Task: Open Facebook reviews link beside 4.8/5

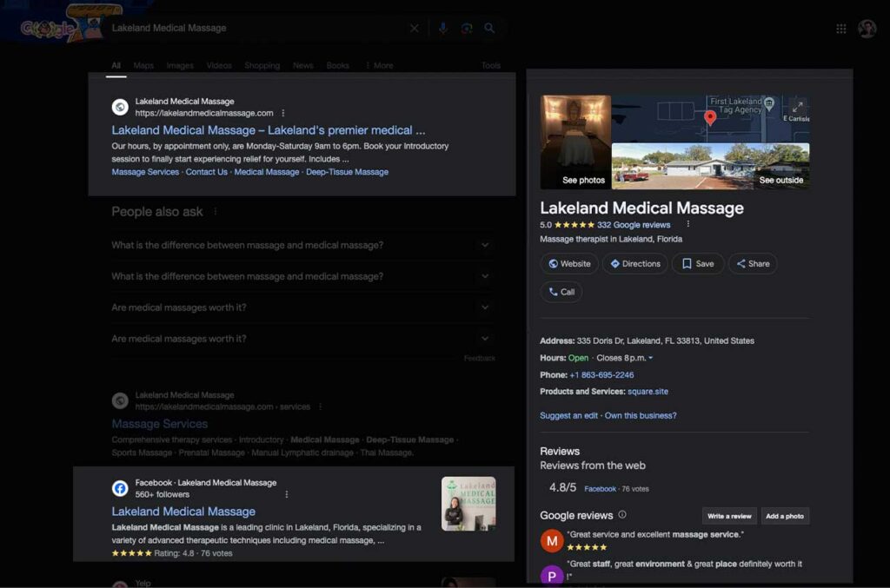Action: (x=600, y=489)
